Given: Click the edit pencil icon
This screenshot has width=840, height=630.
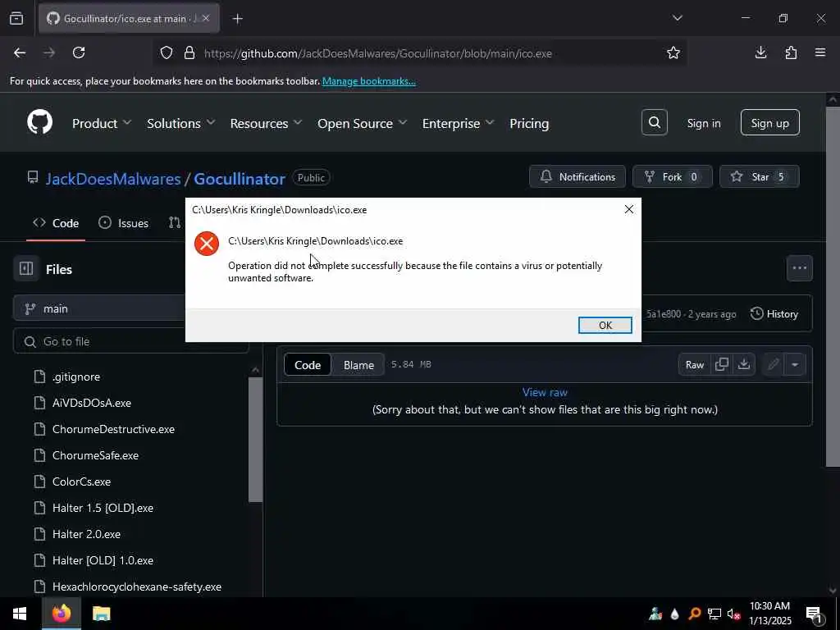Looking at the screenshot, I should coord(773,365).
